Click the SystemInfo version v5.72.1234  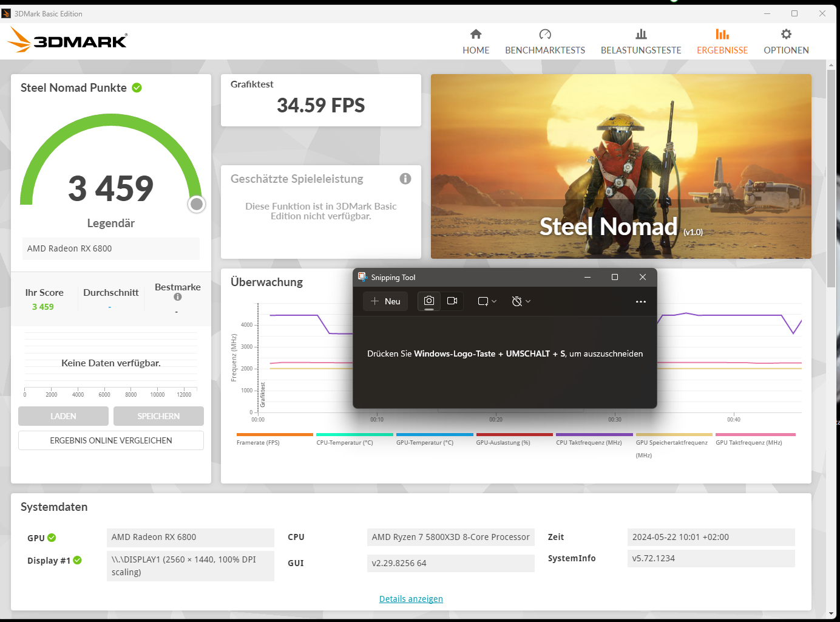pos(711,558)
